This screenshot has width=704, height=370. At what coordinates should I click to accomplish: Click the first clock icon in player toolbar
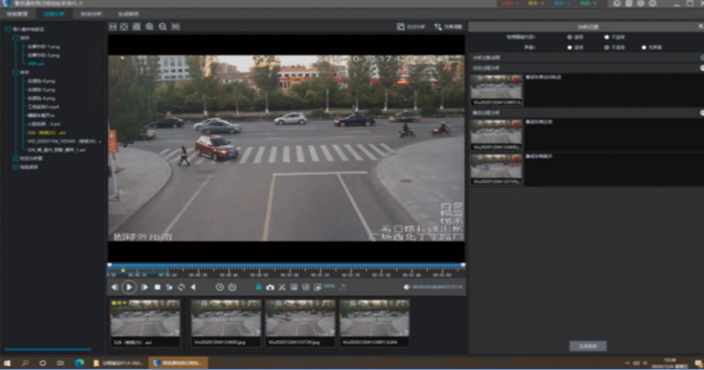pyautogui.click(x=220, y=287)
